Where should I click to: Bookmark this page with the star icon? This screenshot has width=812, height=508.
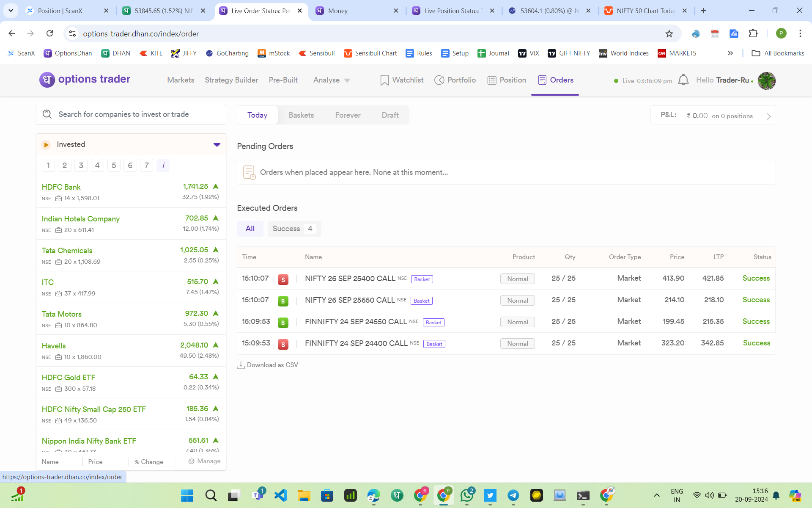(x=669, y=33)
